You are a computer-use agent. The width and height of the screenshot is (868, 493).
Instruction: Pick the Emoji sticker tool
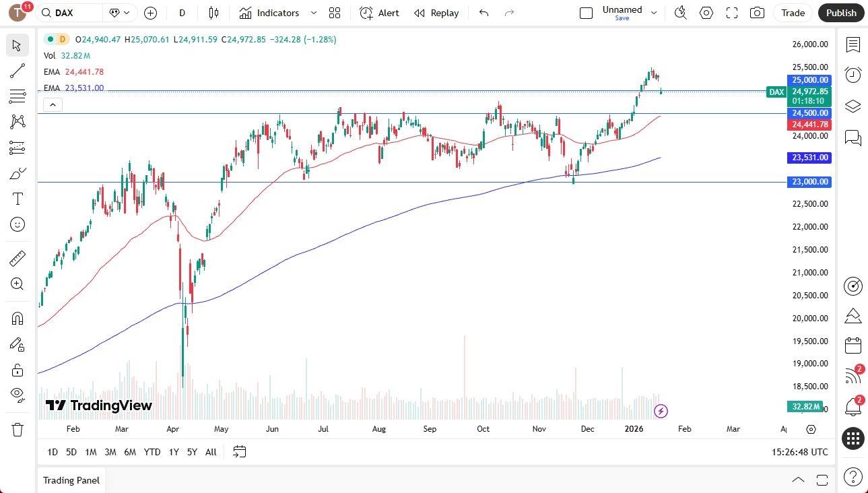[x=17, y=224]
